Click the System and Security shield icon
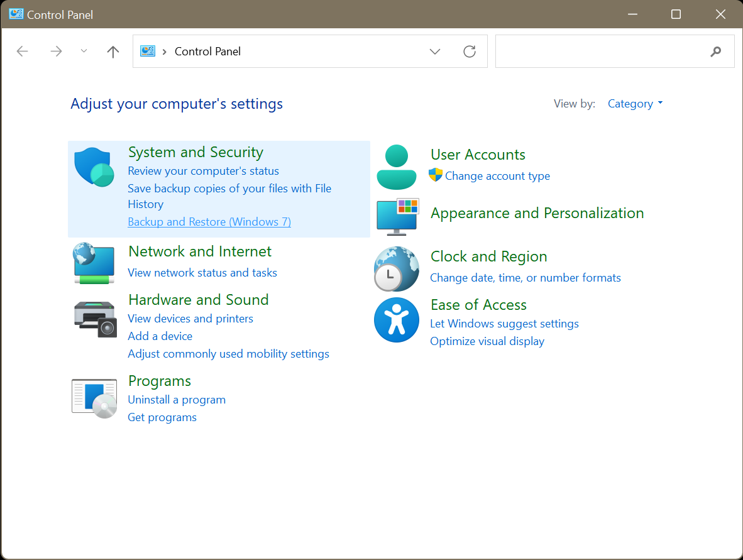The height and width of the screenshot is (560, 743). 94,167
